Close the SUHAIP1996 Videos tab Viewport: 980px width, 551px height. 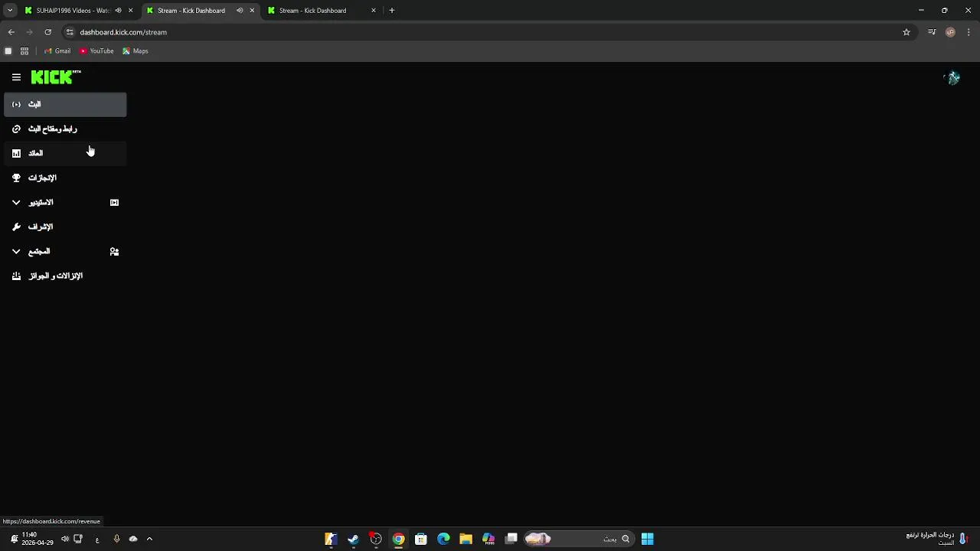pyautogui.click(x=130, y=11)
